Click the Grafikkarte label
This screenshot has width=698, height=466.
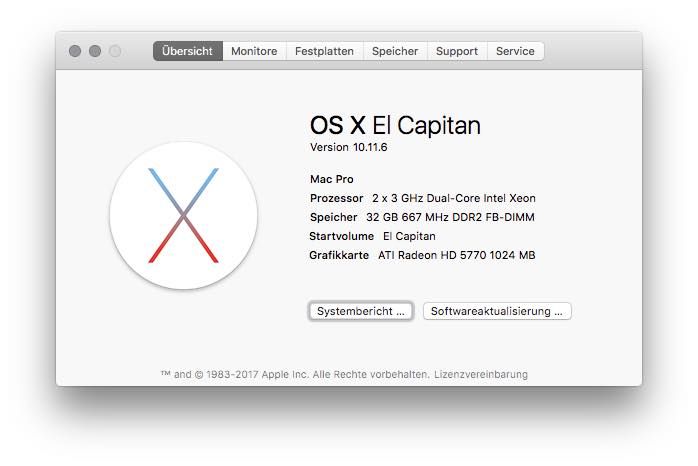pos(339,255)
